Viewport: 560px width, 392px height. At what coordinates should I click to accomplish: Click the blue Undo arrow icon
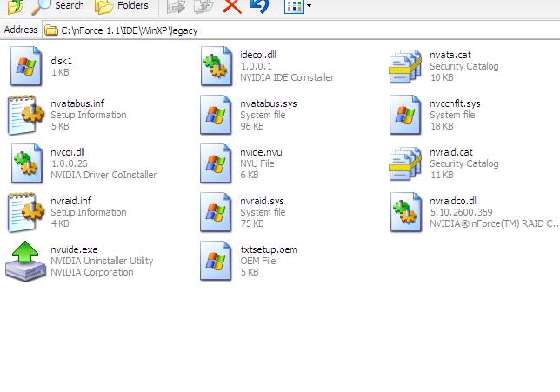pyautogui.click(x=260, y=6)
